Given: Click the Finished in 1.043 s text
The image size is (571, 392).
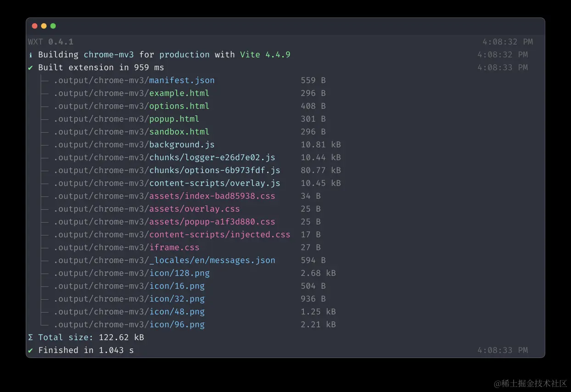Looking at the screenshot, I should (x=86, y=350).
